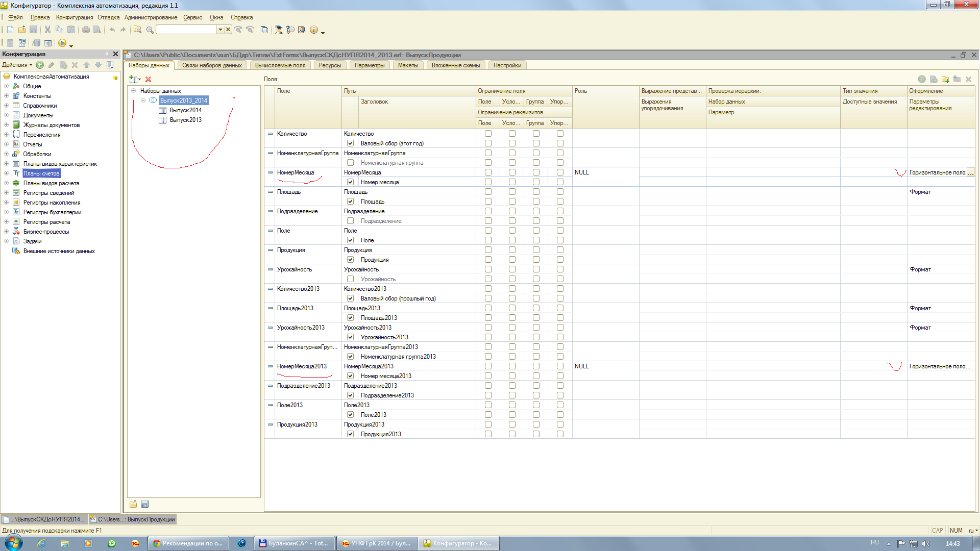
Task: Open the Действия dropdown menu
Action: click(17, 65)
